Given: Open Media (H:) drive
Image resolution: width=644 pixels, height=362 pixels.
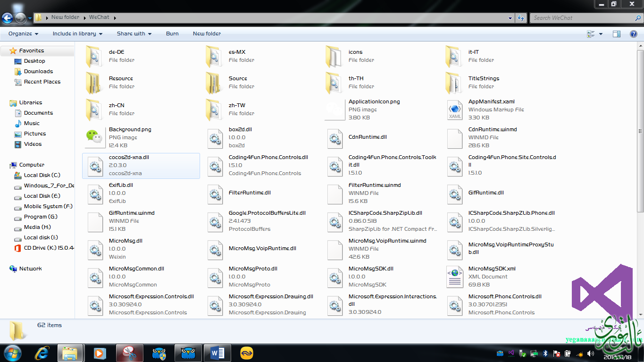Looking at the screenshot, I should pos(37,227).
